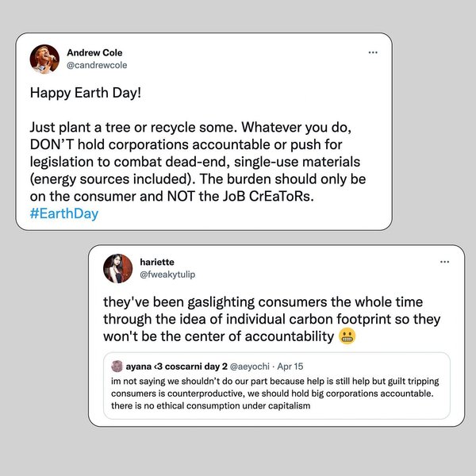Click the hariette display name

pyautogui.click(x=157, y=262)
